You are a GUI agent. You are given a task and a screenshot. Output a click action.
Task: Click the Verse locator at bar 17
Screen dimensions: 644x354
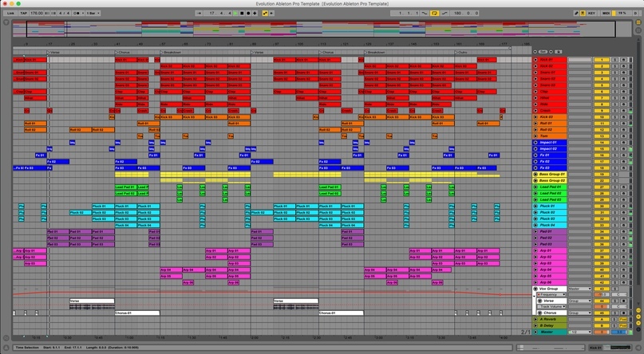54,53
